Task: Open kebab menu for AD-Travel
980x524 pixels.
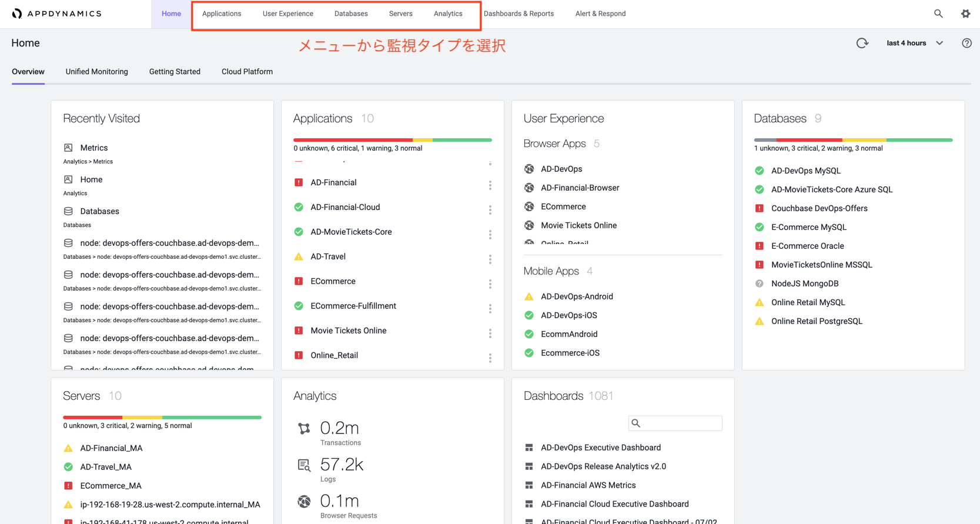Action: pos(490,259)
